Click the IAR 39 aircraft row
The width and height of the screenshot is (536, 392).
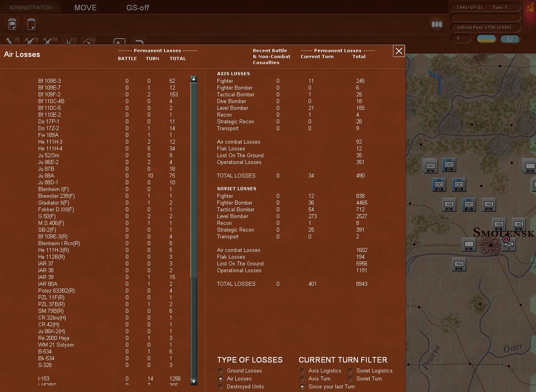[x=108, y=277]
